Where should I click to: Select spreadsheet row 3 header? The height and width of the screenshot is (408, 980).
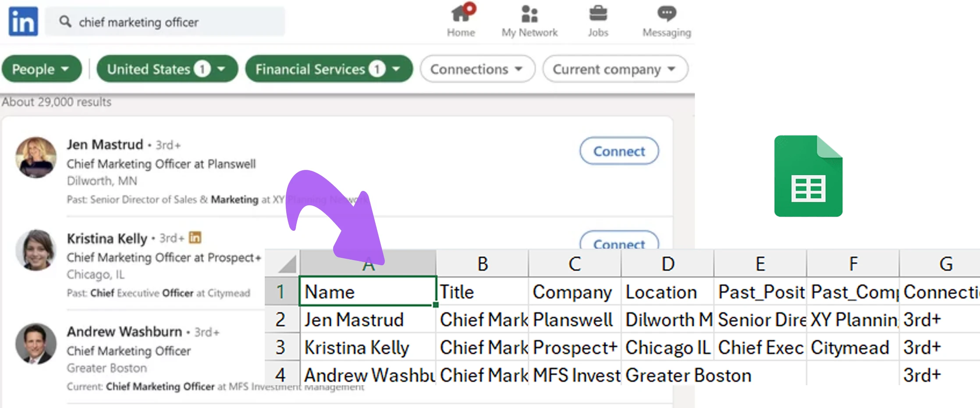pos(282,347)
